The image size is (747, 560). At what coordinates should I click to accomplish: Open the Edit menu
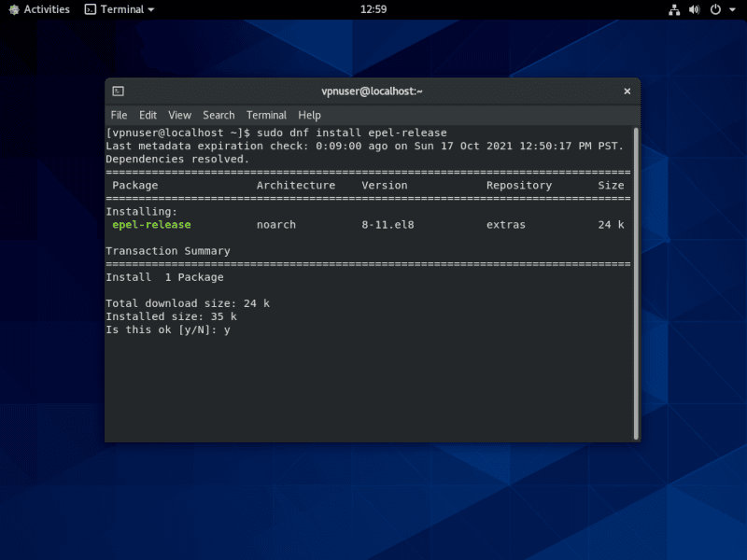coord(148,115)
